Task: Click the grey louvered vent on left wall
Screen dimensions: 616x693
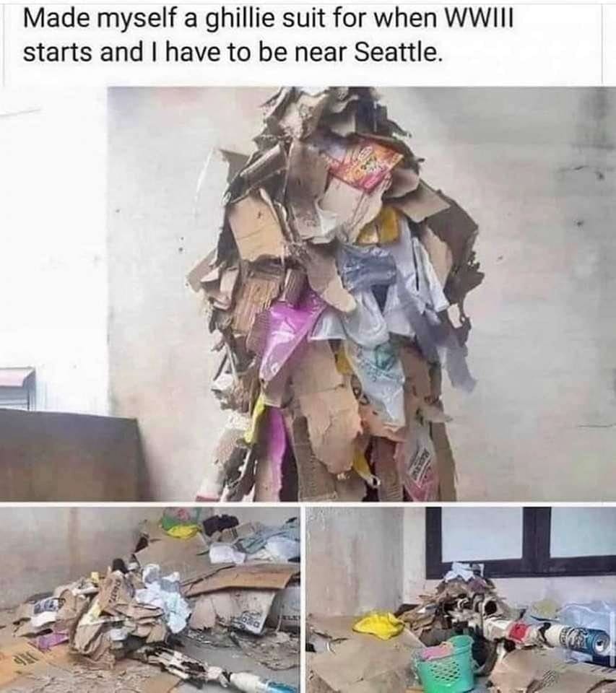Action: click(17, 389)
